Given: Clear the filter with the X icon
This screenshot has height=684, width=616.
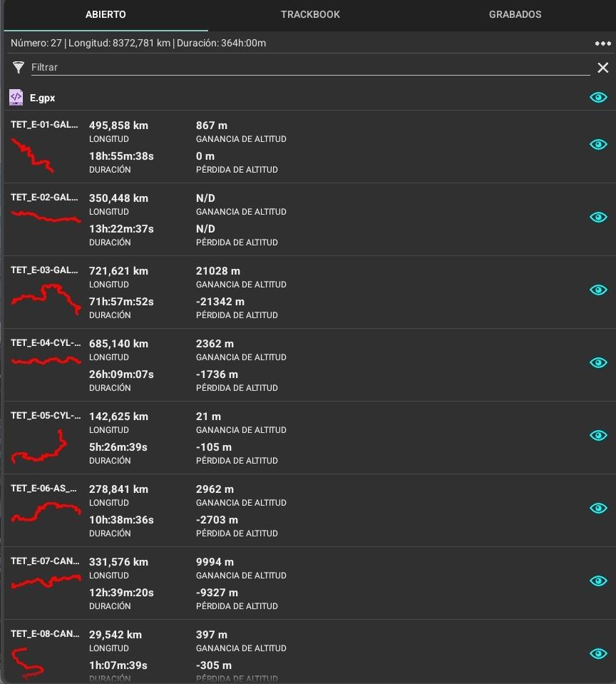Looking at the screenshot, I should pos(603,68).
